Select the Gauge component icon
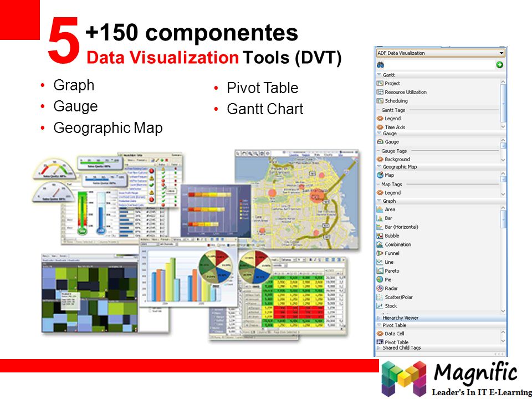Viewport: 532px width, 399px height. [x=380, y=141]
